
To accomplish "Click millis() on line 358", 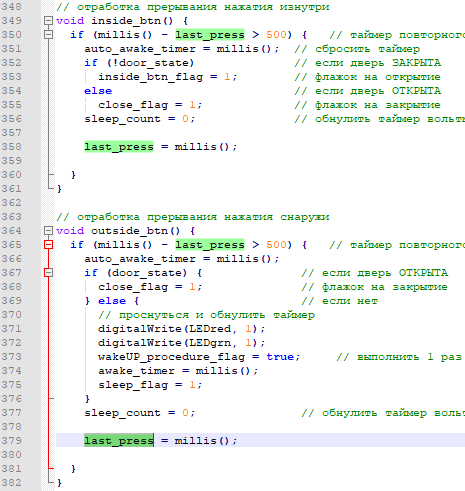I will [203, 147].
